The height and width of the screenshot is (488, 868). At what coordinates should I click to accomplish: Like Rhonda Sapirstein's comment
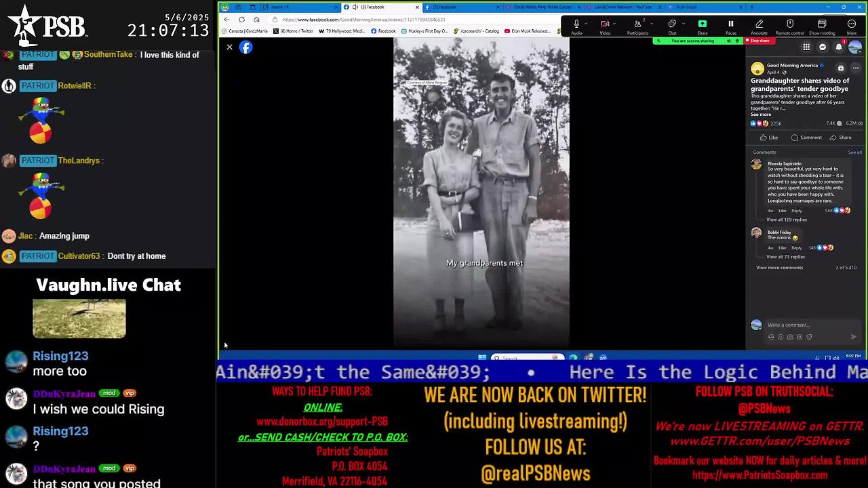782,211
